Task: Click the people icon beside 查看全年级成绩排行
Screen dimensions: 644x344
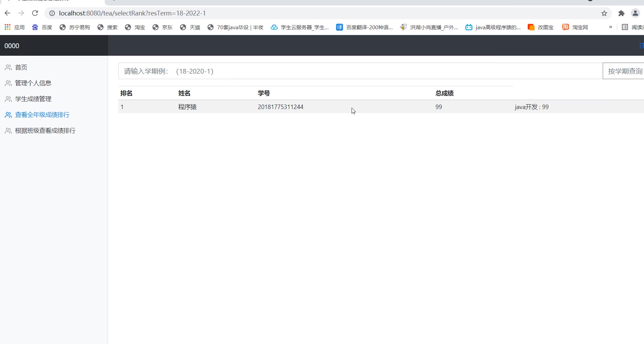Action: pos(8,115)
